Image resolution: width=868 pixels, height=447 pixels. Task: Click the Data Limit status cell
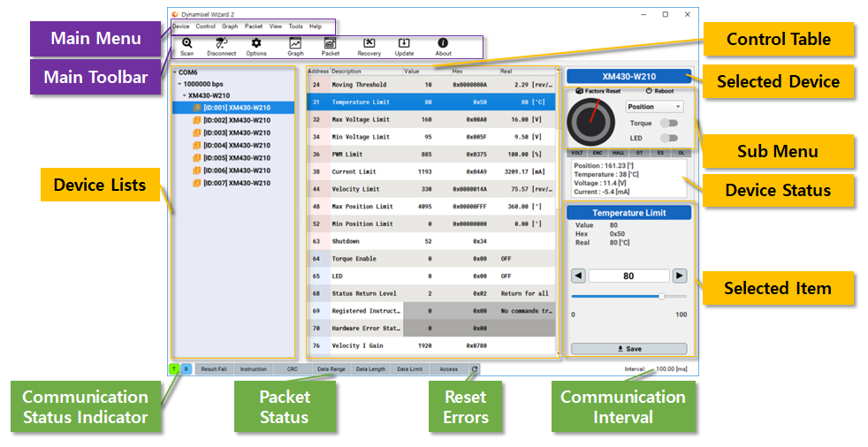pos(409,369)
